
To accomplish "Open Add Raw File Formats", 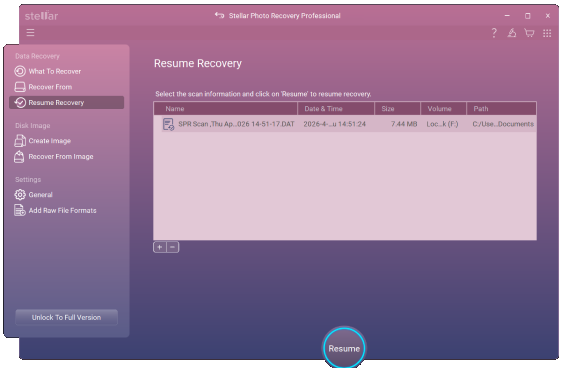I will click(66, 210).
